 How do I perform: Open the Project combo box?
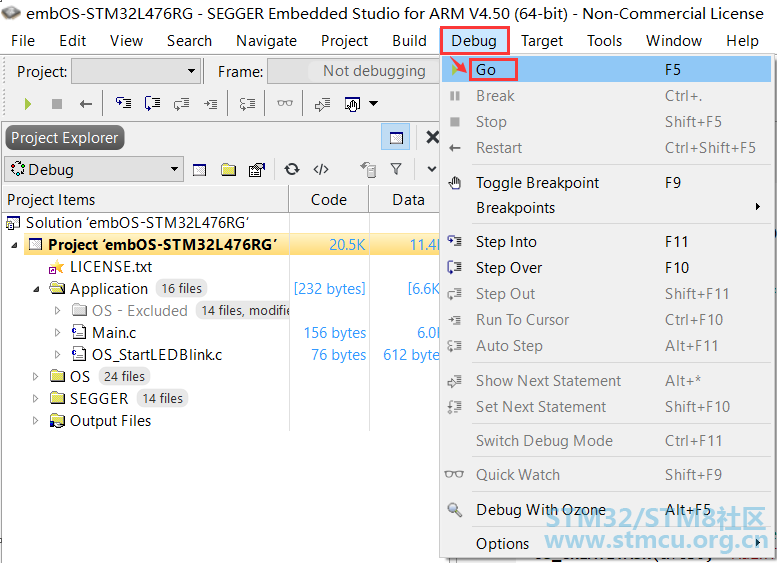[x=136, y=71]
